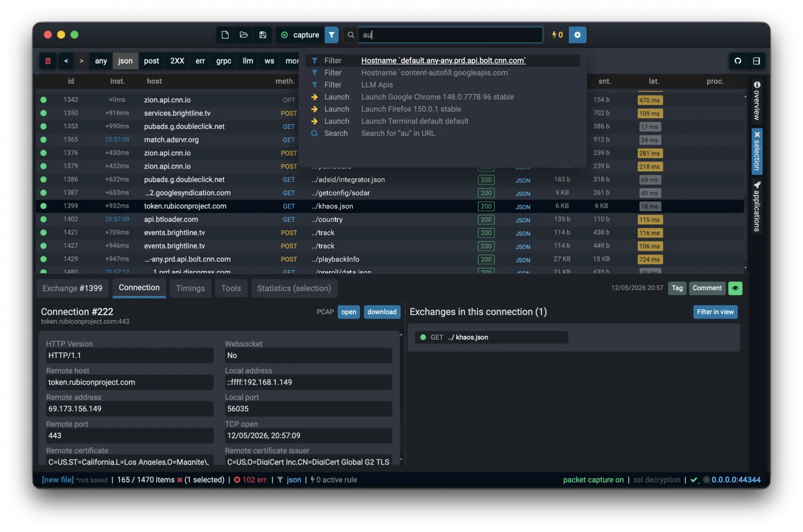This screenshot has height=532, width=803.
Task: Sort by the 'inst.' column header
Action: (117, 81)
